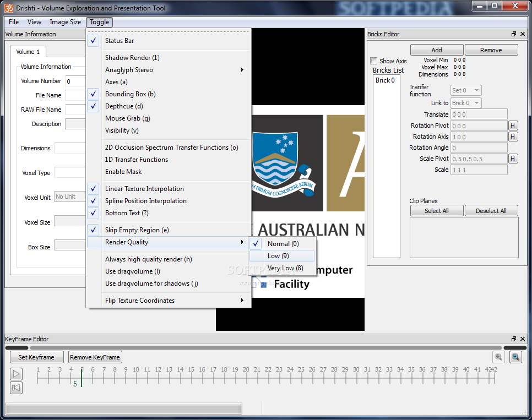Image resolution: width=532 pixels, height=420 pixels.
Task: Toggle off Bounding Box (b)
Action: 169,94
